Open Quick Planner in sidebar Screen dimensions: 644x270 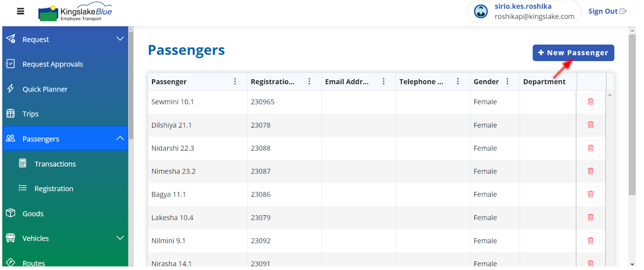click(x=65, y=89)
